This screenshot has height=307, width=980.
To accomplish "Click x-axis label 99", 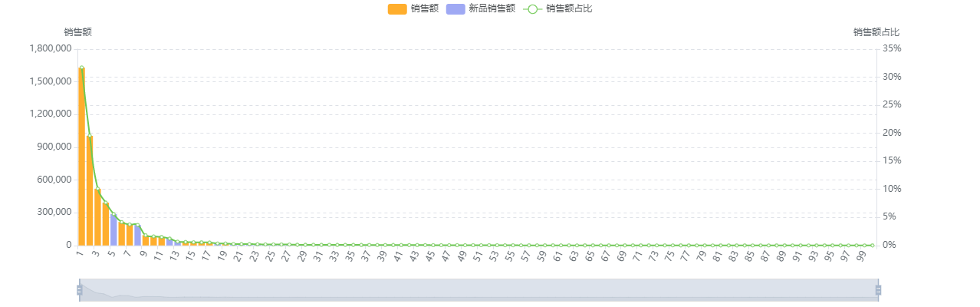I will click(x=860, y=256).
